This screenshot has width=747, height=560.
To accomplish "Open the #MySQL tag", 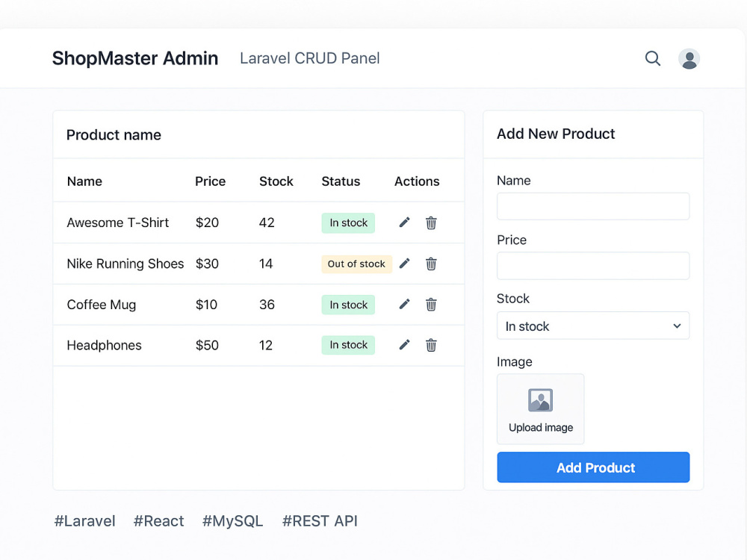I will 232,521.
